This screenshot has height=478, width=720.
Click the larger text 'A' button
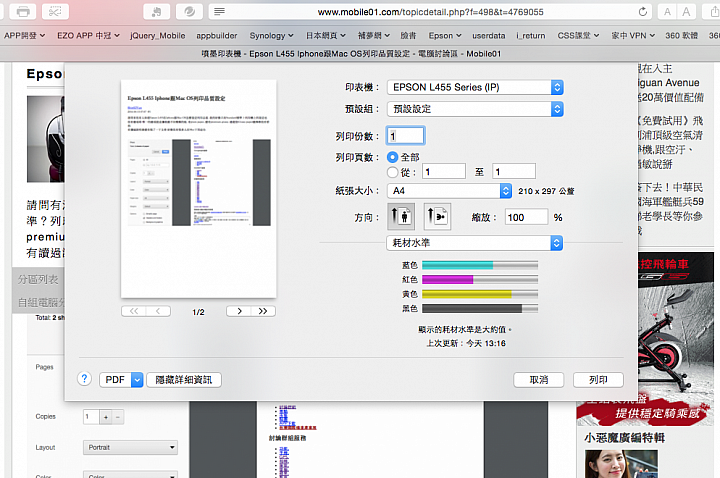(x=686, y=11)
